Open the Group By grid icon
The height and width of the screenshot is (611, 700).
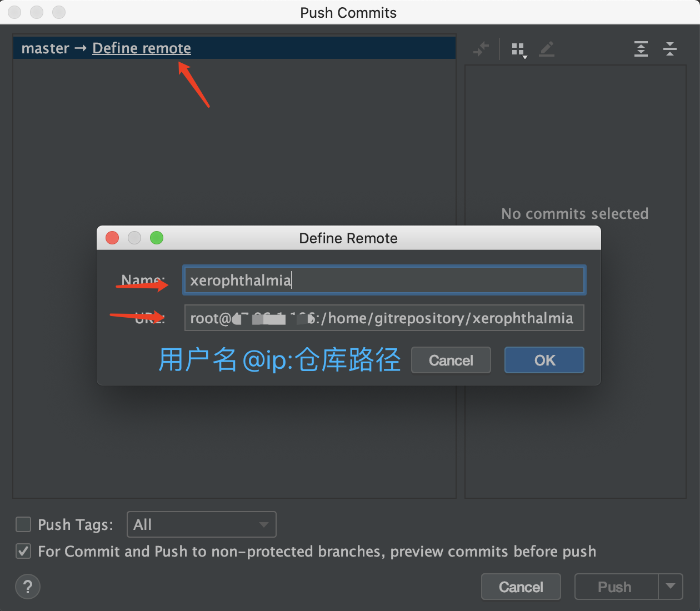pyautogui.click(x=519, y=50)
